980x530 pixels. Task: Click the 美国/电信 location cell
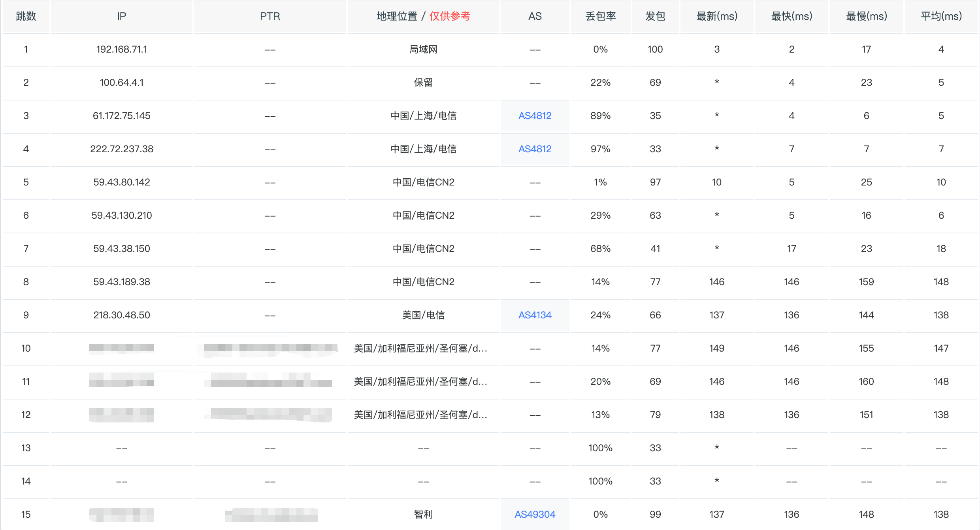pyautogui.click(x=423, y=315)
